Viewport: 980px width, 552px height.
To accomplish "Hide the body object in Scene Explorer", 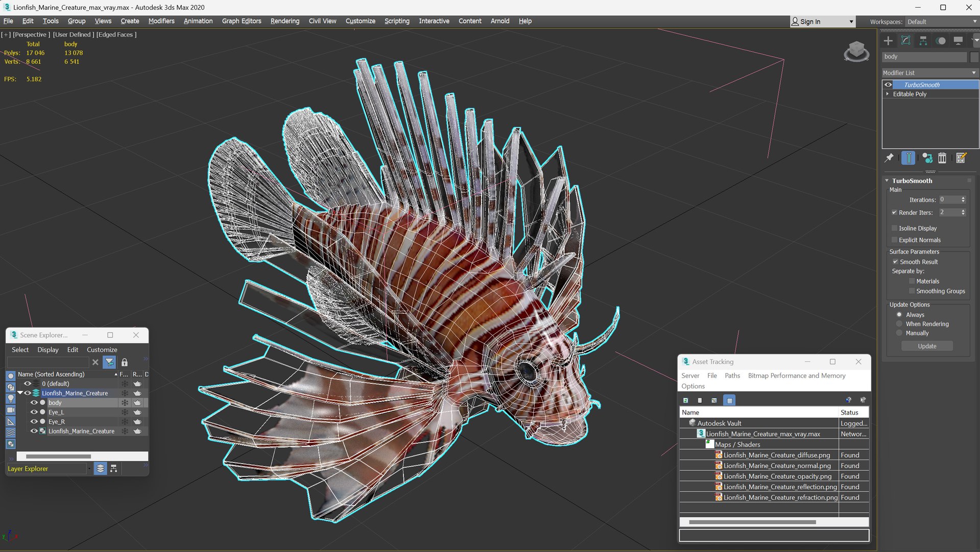I will [x=34, y=403].
